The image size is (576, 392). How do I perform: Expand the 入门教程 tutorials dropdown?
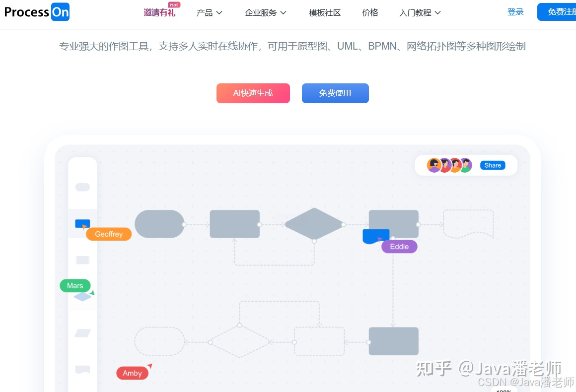pos(420,13)
